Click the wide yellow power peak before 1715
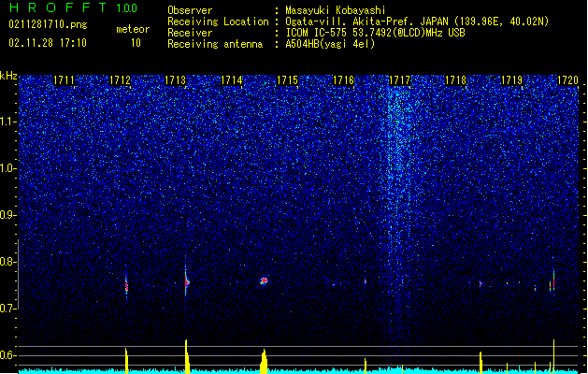 (x=264, y=361)
